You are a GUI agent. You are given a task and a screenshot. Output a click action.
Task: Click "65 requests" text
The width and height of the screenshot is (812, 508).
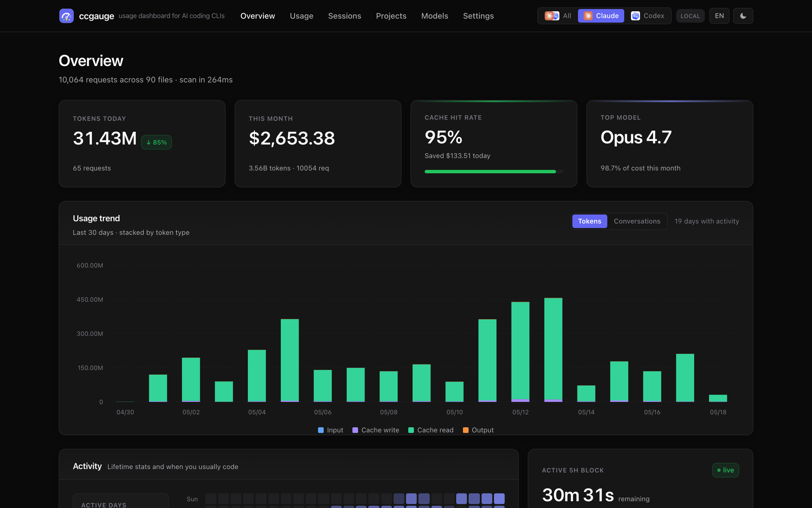pos(92,168)
